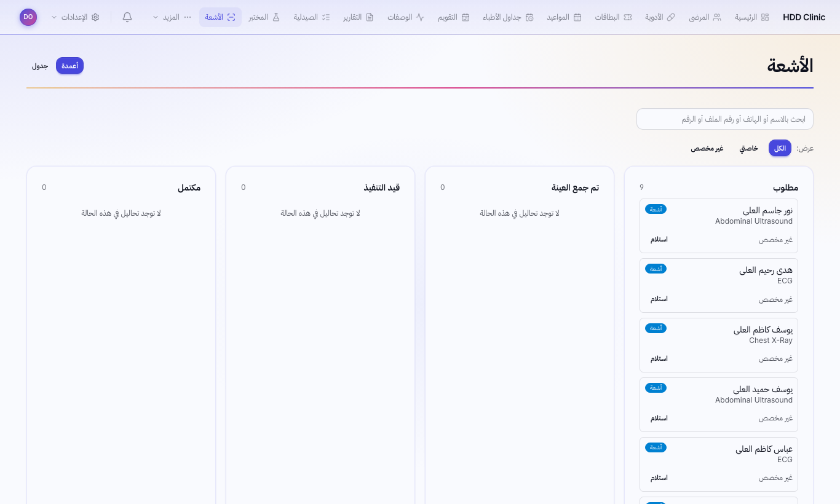
Task: Click the مكتمل column header
Action: click(189, 187)
